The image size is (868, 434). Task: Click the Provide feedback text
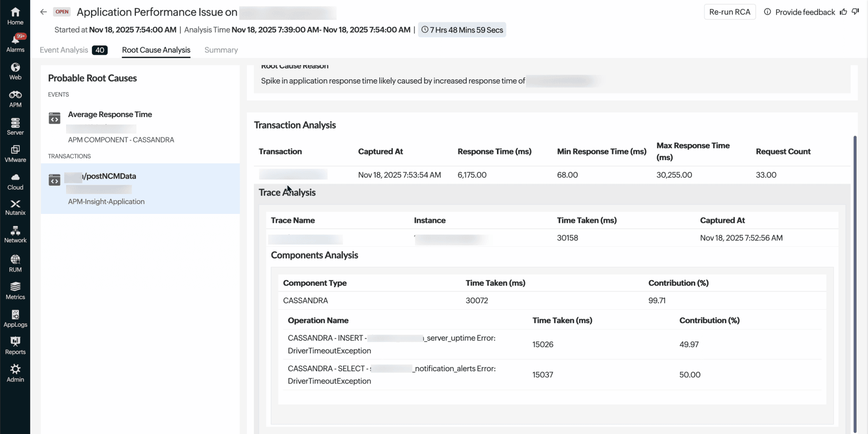point(805,12)
